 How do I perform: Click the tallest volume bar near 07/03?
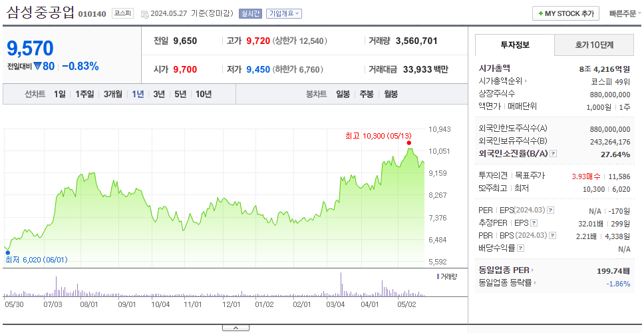click(x=56, y=286)
